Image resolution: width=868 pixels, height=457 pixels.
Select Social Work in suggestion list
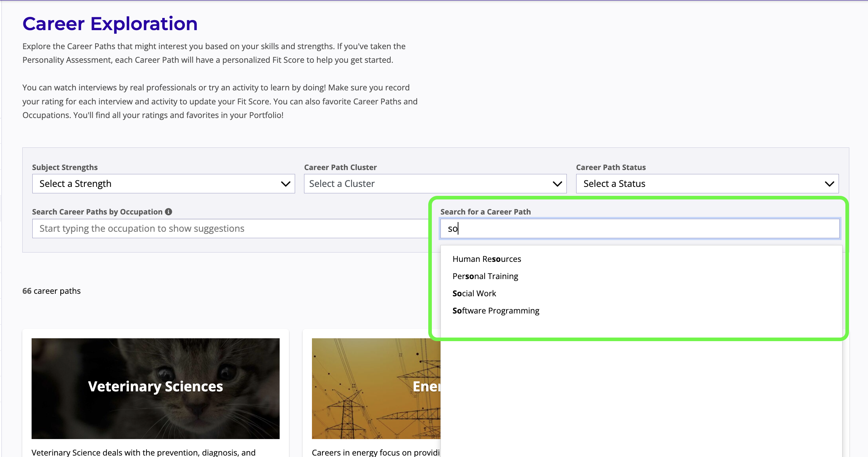coord(474,293)
